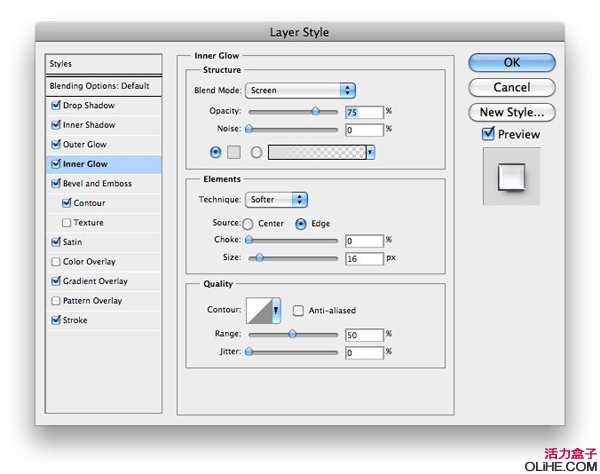600x474 pixels.
Task: Select the gradient glow radio button
Action: (x=256, y=152)
